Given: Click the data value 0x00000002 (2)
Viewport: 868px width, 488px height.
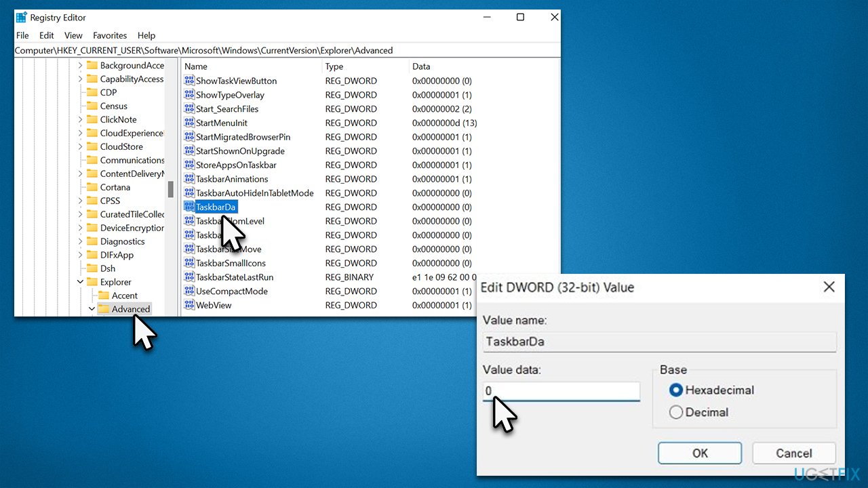Looking at the screenshot, I should (x=442, y=108).
